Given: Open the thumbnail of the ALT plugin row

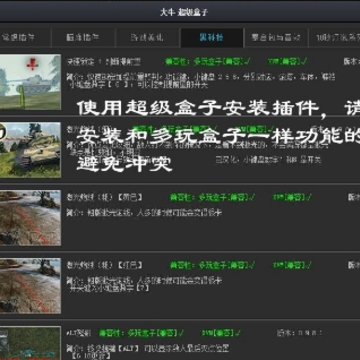Looking at the screenshot, I should [30, 343].
